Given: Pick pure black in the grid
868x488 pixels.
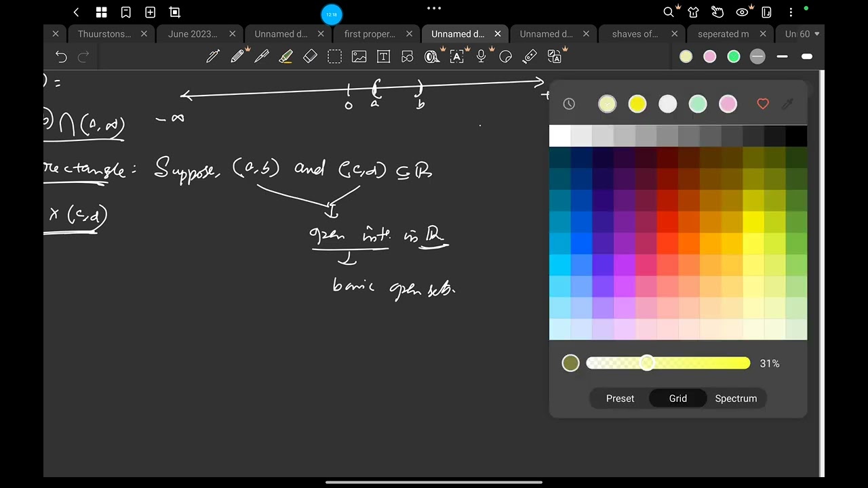Looking at the screenshot, I should 796,136.
